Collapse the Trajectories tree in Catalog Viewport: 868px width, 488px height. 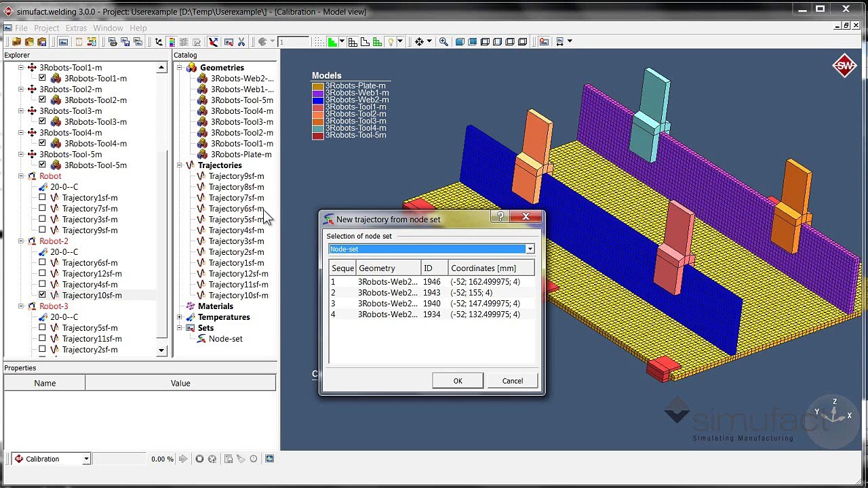(x=180, y=165)
